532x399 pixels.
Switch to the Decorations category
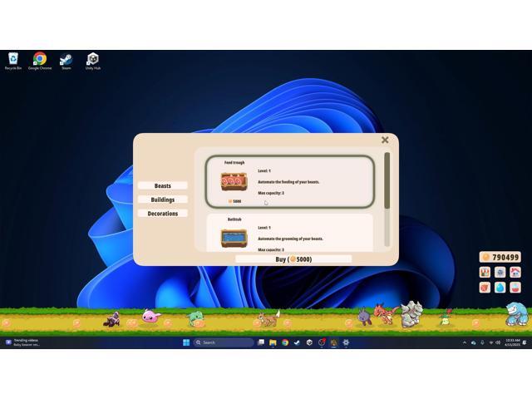pyautogui.click(x=163, y=214)
